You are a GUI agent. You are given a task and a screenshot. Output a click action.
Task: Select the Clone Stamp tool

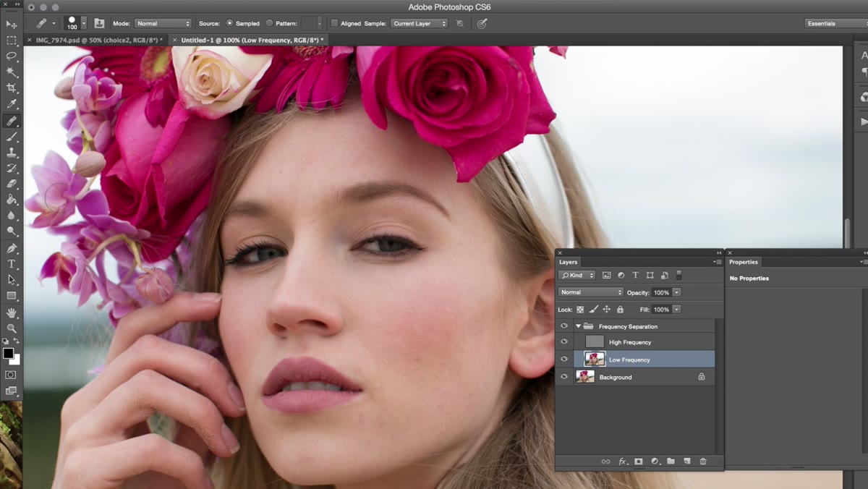click(x=12, y=153)
